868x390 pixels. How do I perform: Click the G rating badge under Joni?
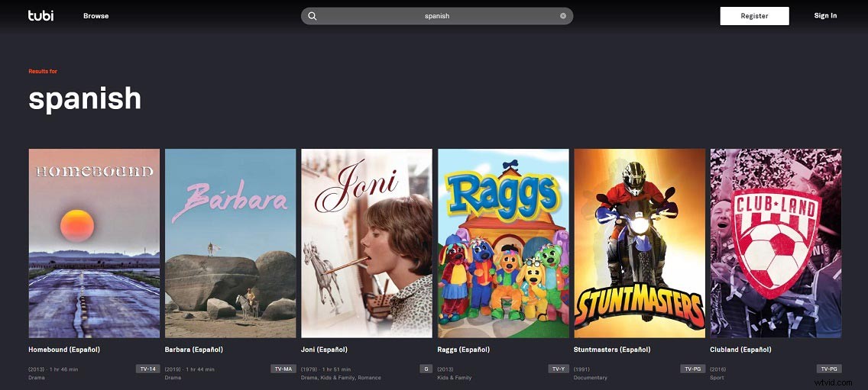point(426,369)
